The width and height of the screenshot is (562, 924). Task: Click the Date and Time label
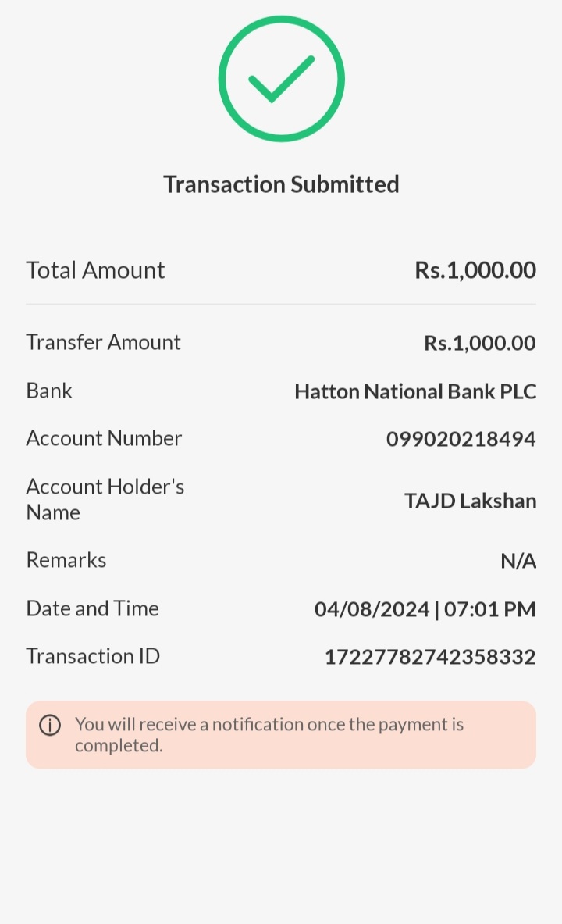click(92, 608)
